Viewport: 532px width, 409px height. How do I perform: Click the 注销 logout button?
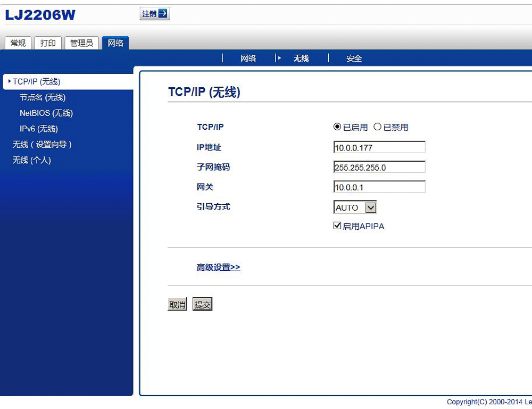(x=154, y=14)
